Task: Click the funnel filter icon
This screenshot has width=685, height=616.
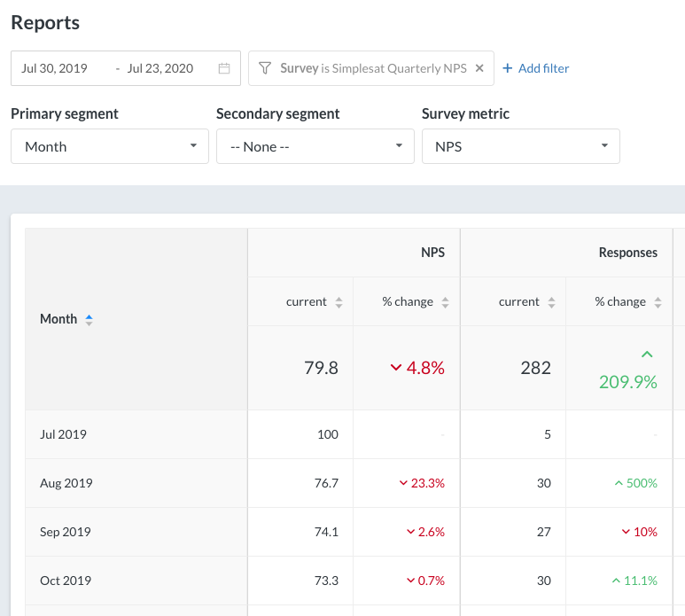Action: [265, 68]
